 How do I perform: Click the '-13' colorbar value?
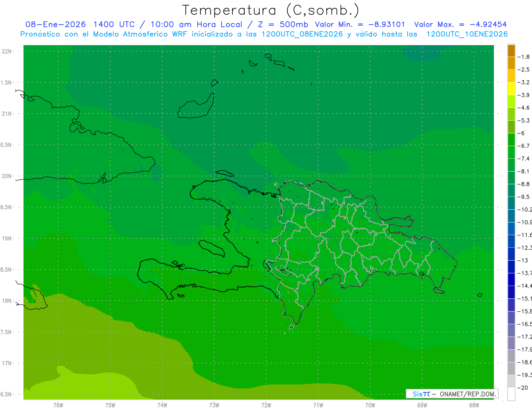pos(522,260)
